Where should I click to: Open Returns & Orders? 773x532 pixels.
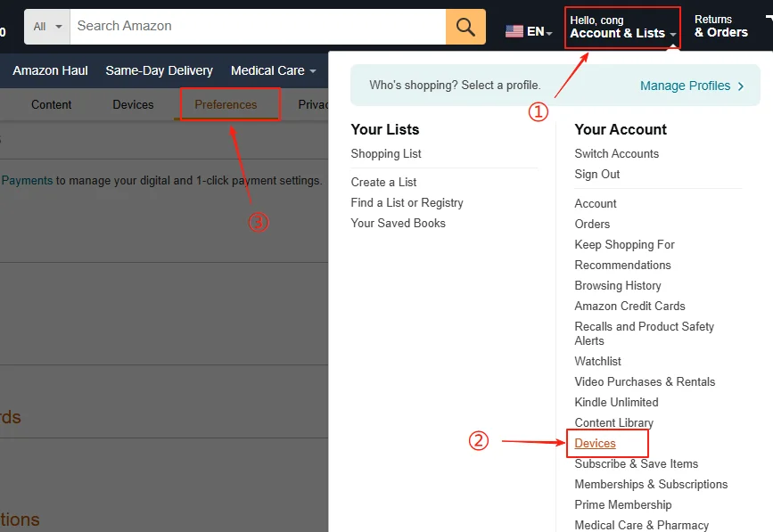point(720,26)
